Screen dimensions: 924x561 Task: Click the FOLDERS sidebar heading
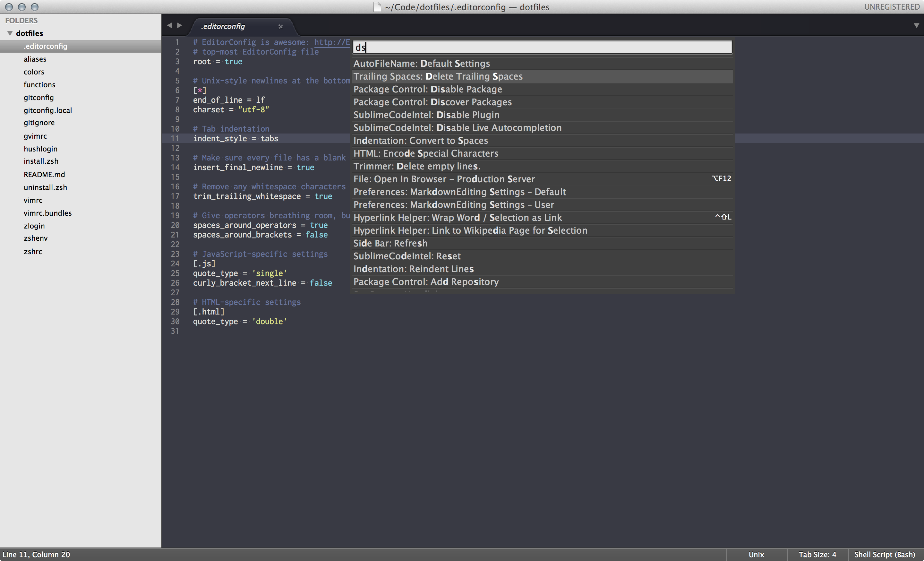[x=21, y=20]
